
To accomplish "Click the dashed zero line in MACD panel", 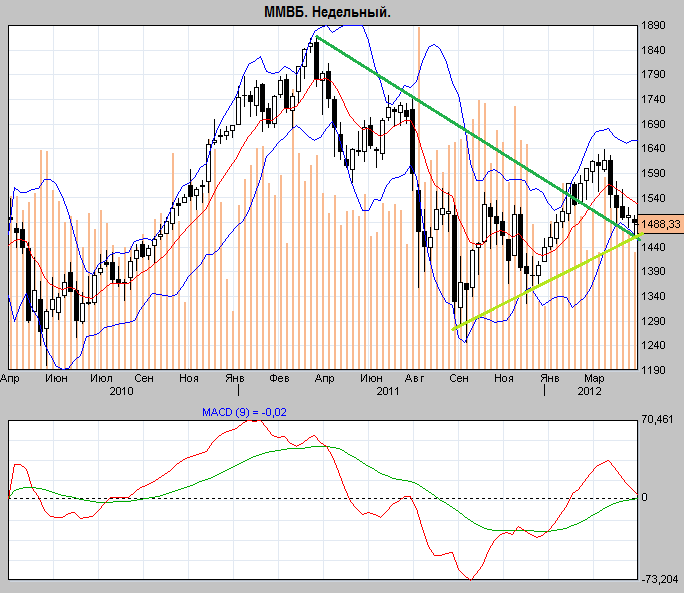I will pyautogui.click(x=323, y=498).
